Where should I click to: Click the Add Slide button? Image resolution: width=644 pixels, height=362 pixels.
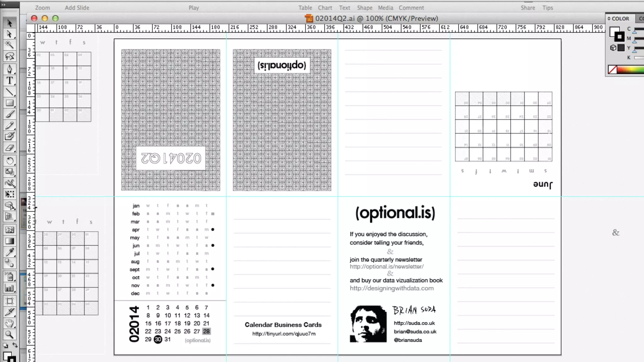tap(77, 8)
